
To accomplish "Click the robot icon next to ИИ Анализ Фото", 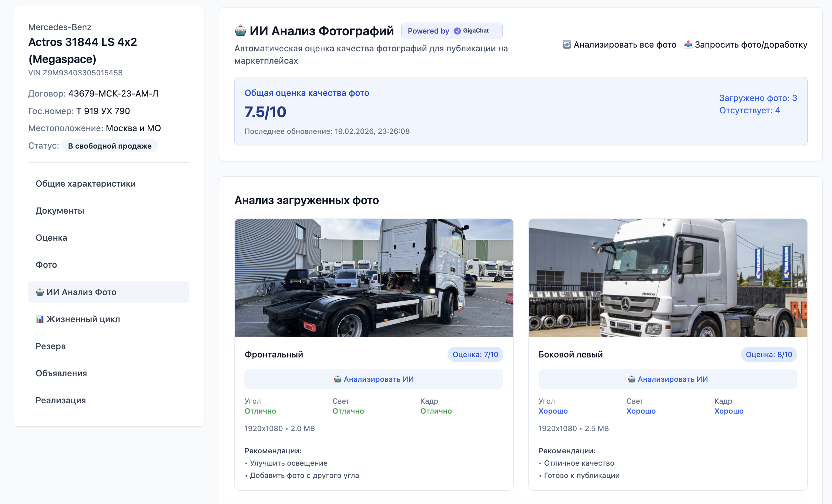I will (40, 292).
